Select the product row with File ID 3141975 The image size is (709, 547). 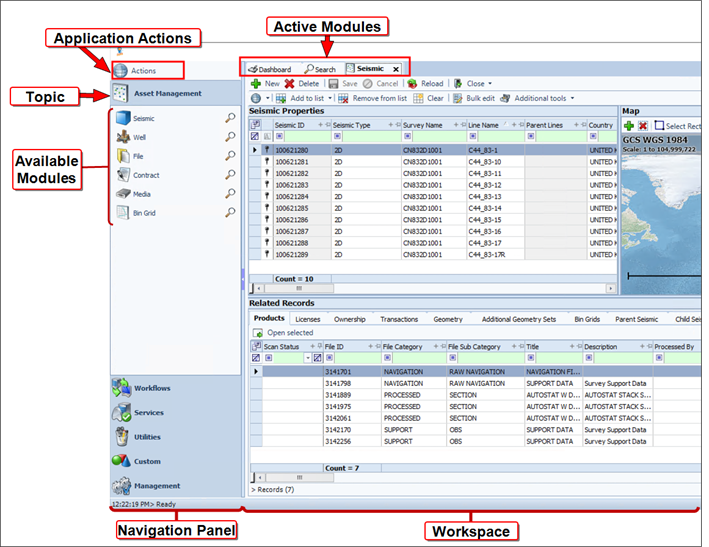coord(476,407)
